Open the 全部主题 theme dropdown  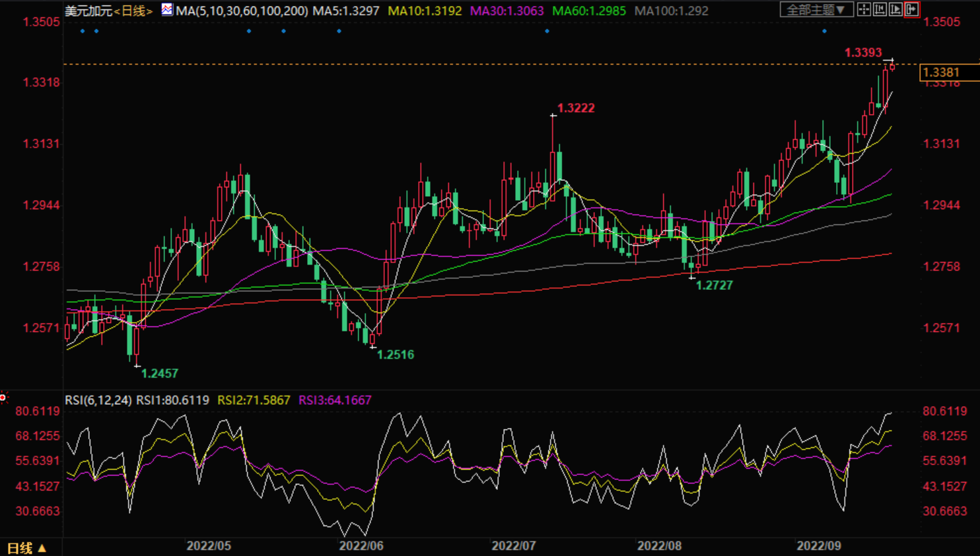816,9
